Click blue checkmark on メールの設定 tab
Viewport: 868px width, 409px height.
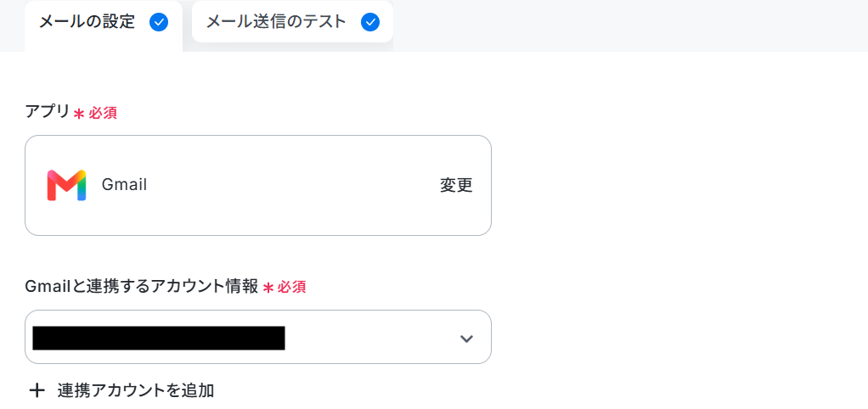[x=159, y=22]
